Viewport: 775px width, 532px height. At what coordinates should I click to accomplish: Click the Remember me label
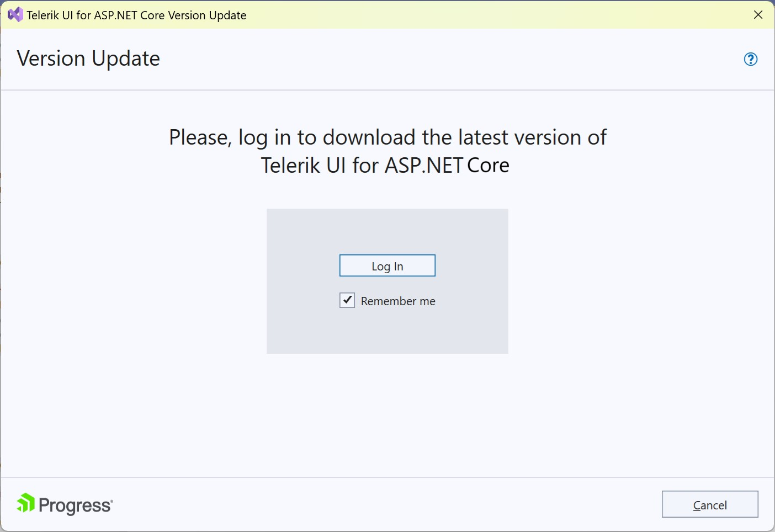click(398, 301)
